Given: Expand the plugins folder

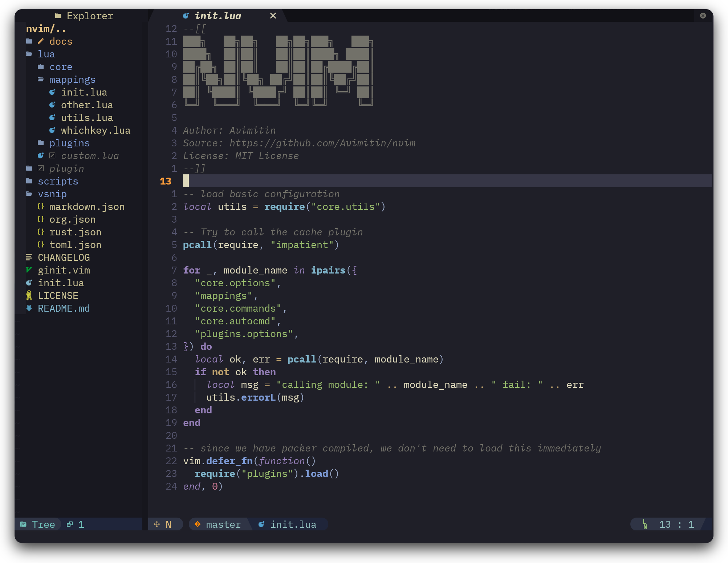Looking at the screenshot, I should pyautogui.click(x=69, y=143).
